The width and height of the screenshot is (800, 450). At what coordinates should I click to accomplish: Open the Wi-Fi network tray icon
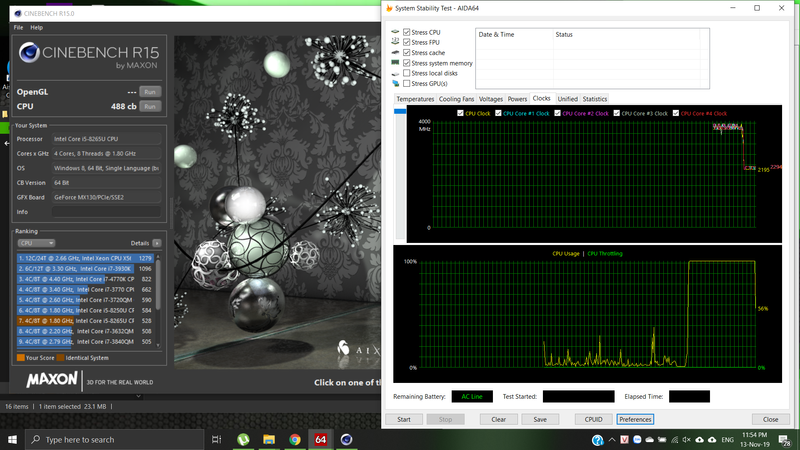674,439
